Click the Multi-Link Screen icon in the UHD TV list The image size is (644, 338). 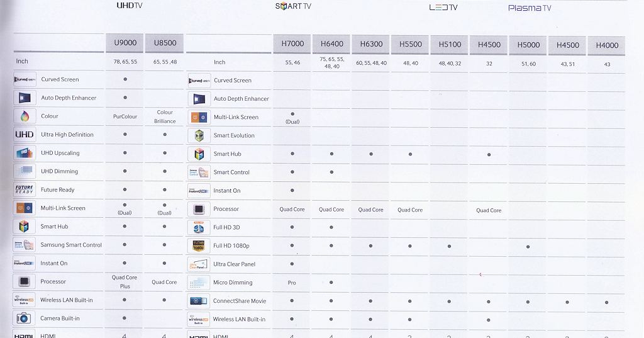25,208
